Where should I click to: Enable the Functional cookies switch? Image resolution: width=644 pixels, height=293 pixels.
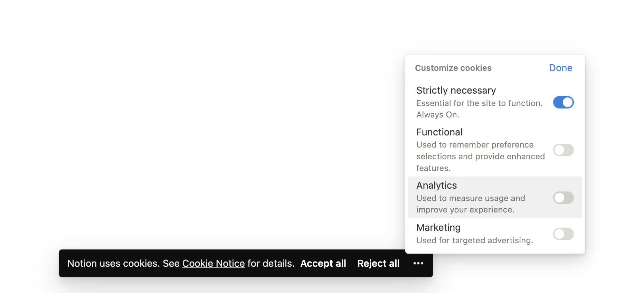pyautogui.click(x=563, y=150)
